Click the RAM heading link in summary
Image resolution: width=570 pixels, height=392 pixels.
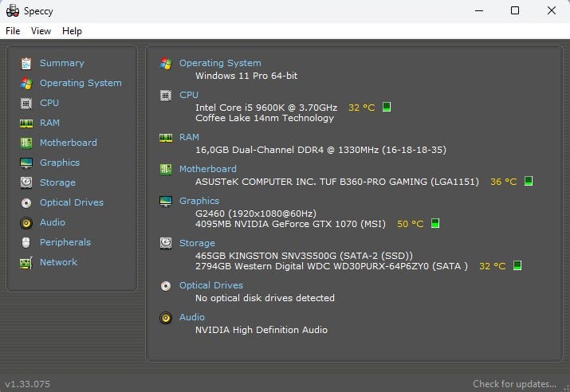click(x=189, y=137)
